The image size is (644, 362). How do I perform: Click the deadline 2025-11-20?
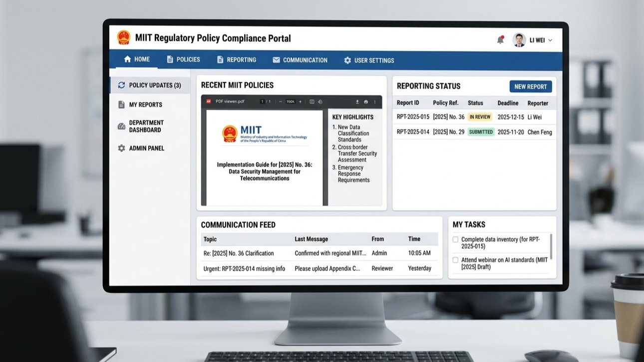pyautogui.click(x=511, y=132)
